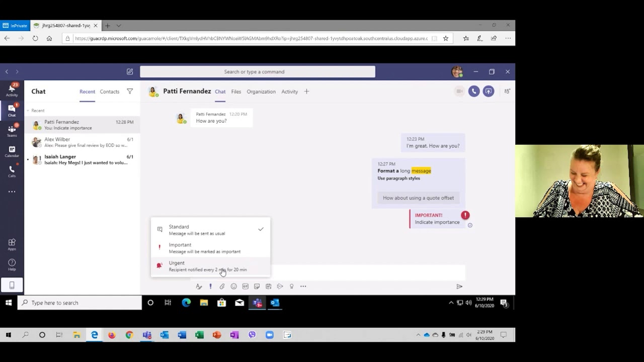Viewport: 644px width, 362px height.
Task: Open the chat list filter
Action: coord(130,92)
